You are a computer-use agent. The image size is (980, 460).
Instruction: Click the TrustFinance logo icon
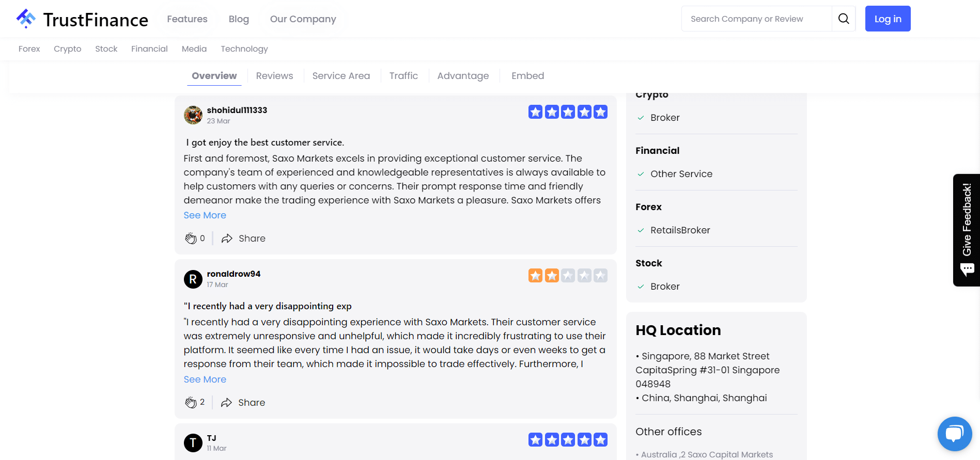[x=26, y=19]
